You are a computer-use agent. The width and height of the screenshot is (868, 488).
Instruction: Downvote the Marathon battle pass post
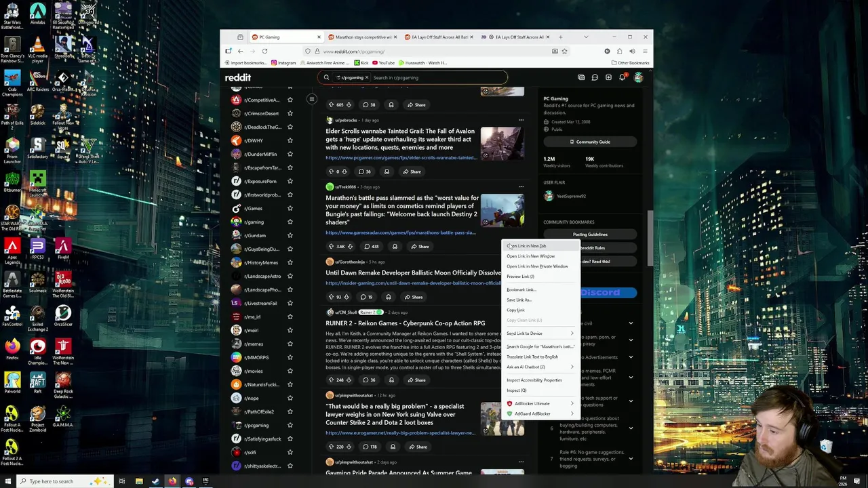(x=350, y=246)
